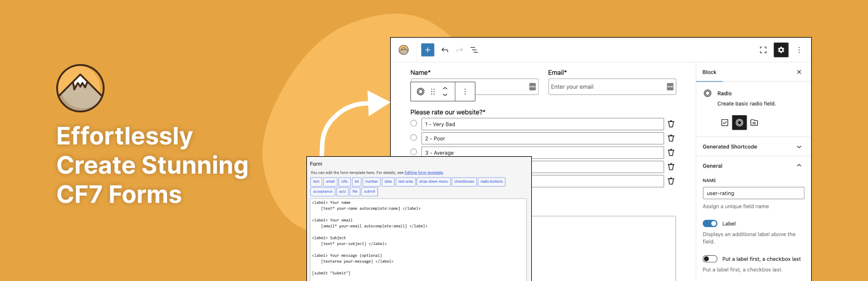Delete the fourth rating option via trash
Image resolution: width=868 pixels, height=281 pixels.
(x=671, y=166)
